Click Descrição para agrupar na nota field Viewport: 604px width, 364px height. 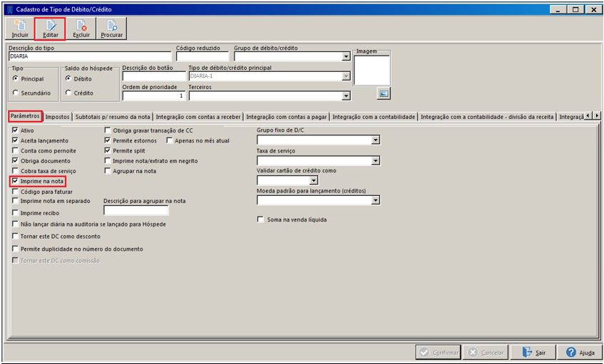click(136, 210)
